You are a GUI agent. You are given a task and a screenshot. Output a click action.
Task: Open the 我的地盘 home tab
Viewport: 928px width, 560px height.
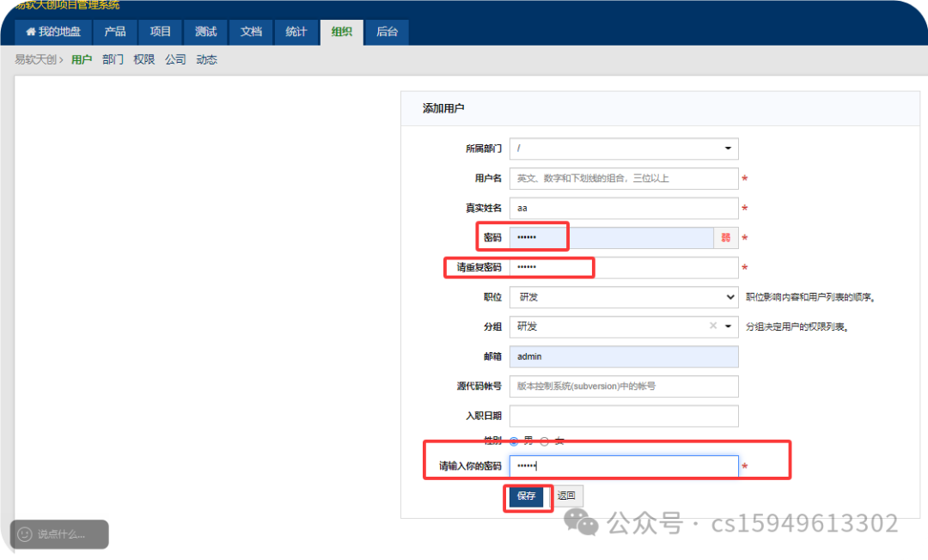52,32
